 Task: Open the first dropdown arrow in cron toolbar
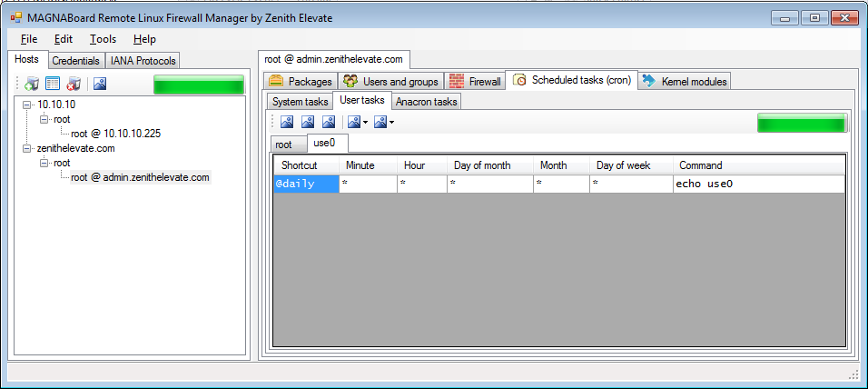pos(365,123)
